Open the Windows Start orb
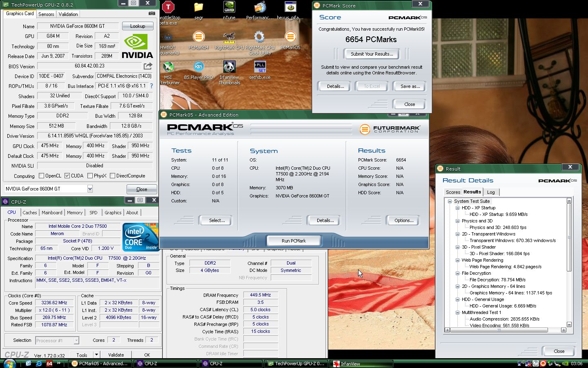The width and height of the screenshot is (588, 368). click(9, 363)
